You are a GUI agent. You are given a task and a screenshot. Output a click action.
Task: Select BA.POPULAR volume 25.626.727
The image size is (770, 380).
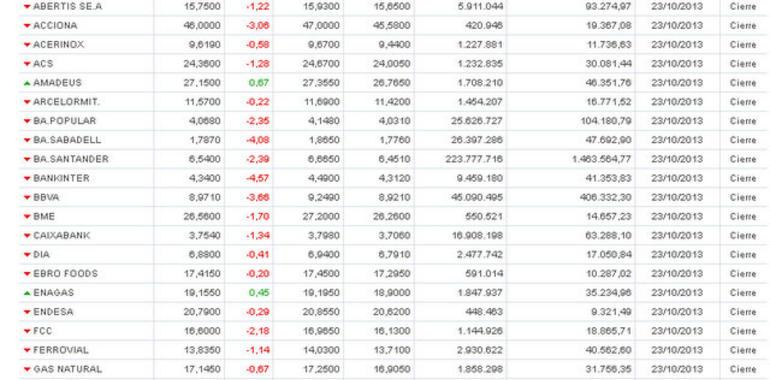pos(477,121)
